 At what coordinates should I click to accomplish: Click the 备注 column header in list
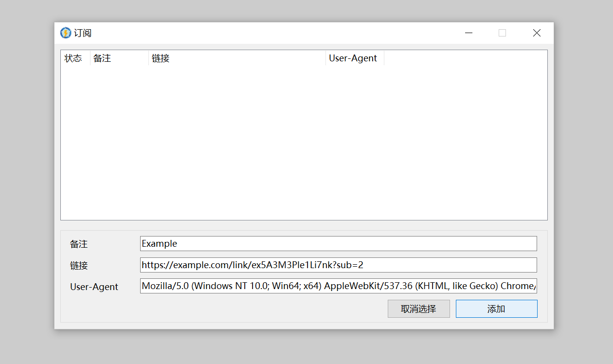(x=102, y=58)
